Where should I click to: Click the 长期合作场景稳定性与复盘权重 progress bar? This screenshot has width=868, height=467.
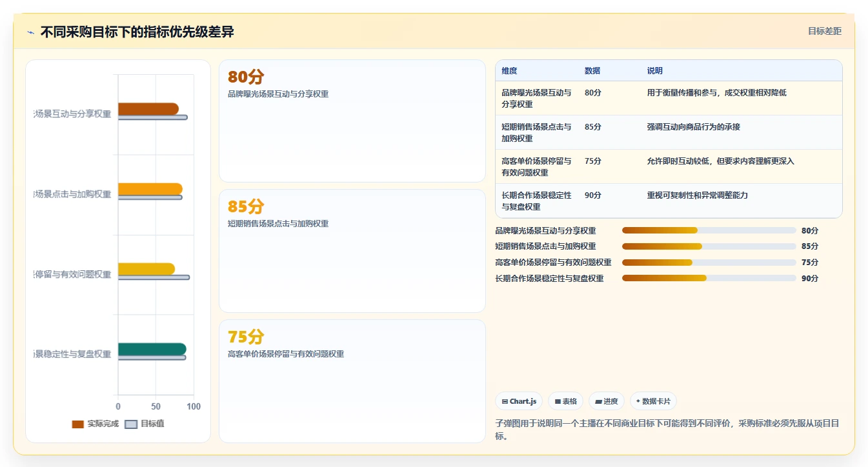709,278
